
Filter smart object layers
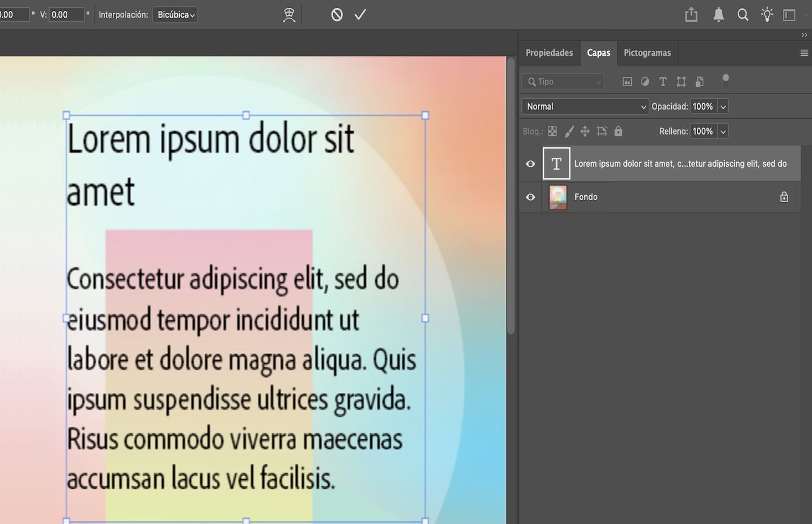coord(699,81)
